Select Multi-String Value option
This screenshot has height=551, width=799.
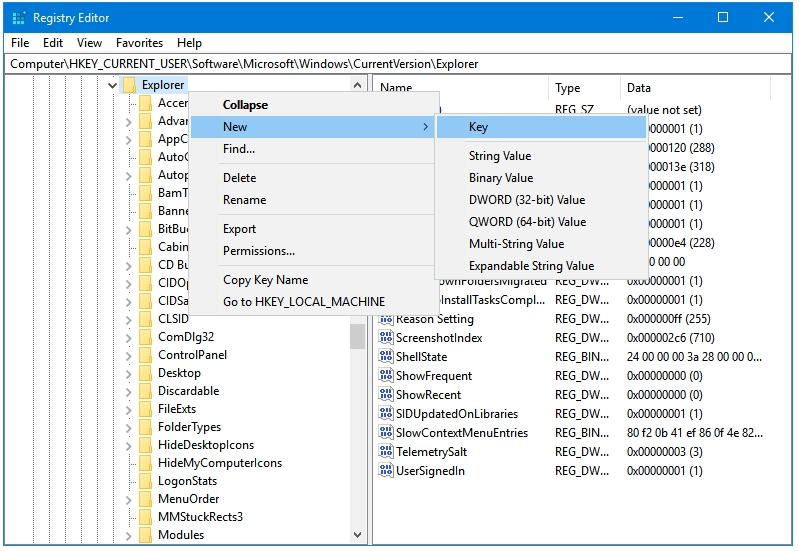541,244
